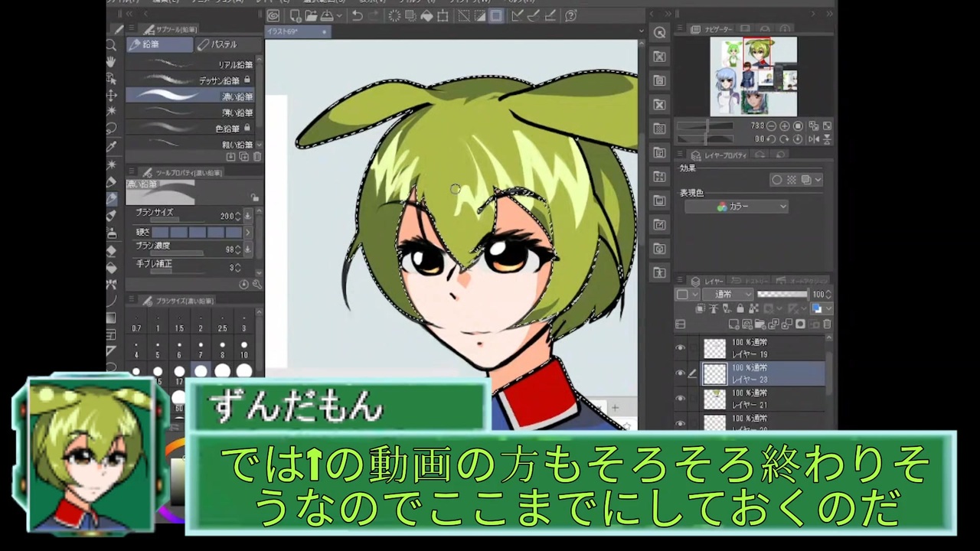Screen dimensions: 980x551
Task: Adjust the layer opacity slider
Action: click(782, 294)
